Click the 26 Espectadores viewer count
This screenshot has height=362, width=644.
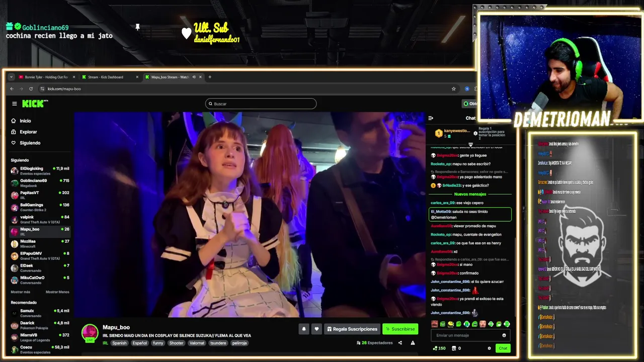pos(374,343)
